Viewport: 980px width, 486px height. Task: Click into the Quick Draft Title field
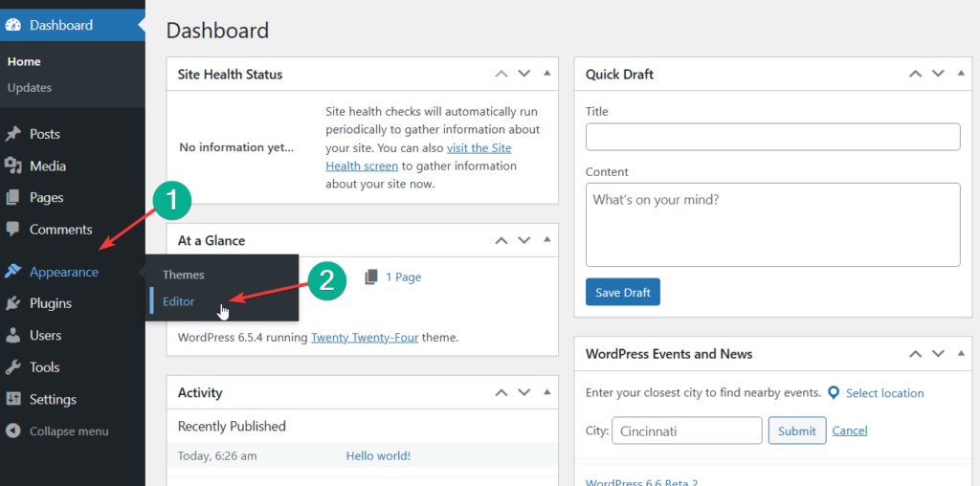point(772,137)
